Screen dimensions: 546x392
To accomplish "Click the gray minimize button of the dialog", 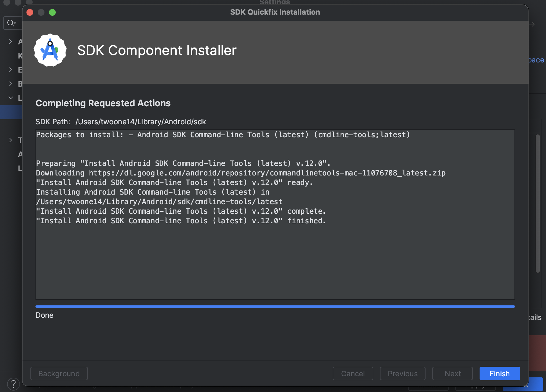I will coord(41,12).
